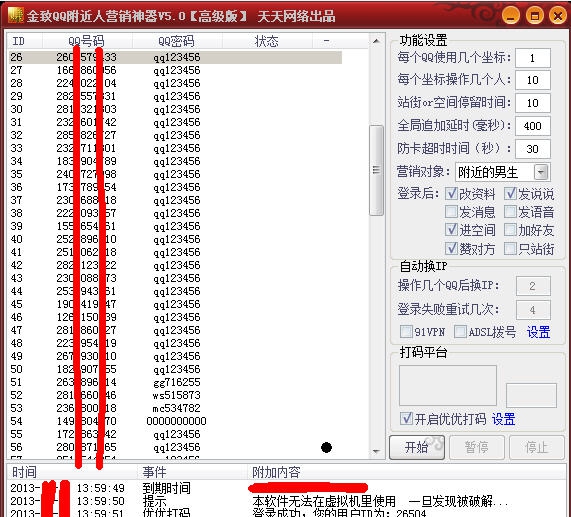Toggle the 改资料 checkbox
Screen dimensions: 571x517
click(452, 194)
